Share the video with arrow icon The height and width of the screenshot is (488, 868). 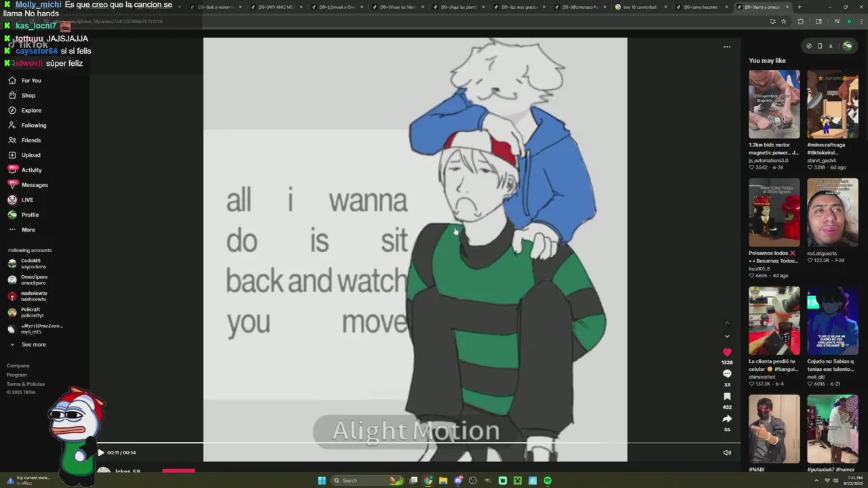click(727, 419)
